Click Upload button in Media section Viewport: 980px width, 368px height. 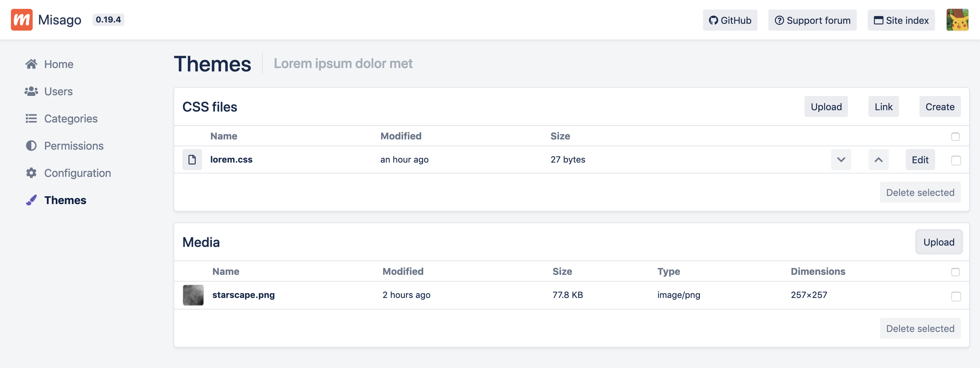938,242
